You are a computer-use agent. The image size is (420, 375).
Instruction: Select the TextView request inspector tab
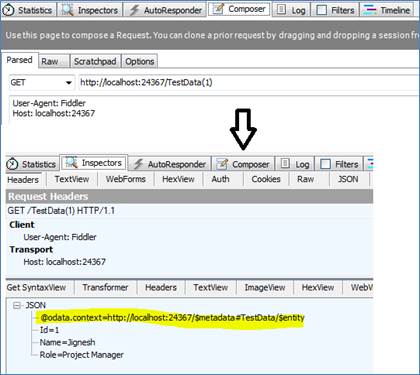[x=72, y=179]
